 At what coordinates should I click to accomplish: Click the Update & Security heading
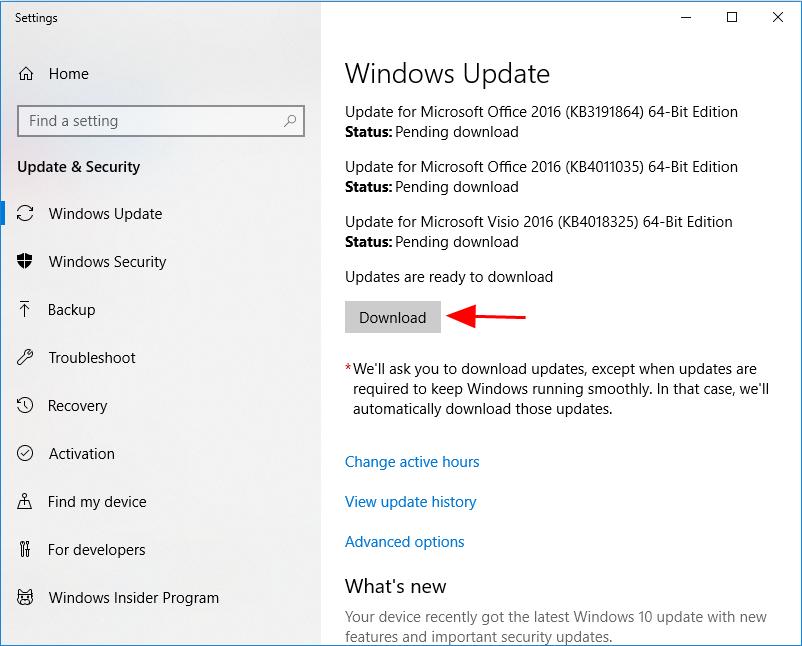click(x=78, y=167)
